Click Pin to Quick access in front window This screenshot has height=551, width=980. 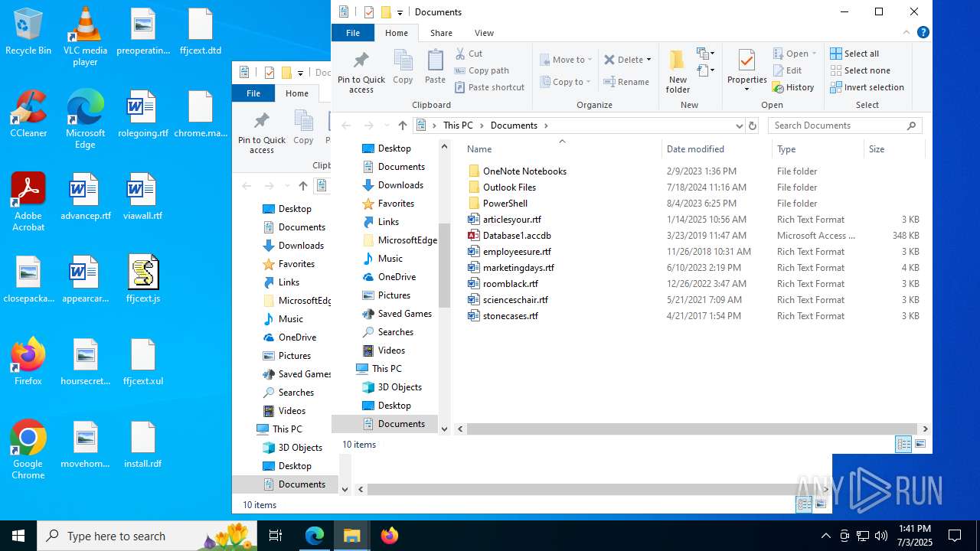[361, 72]
